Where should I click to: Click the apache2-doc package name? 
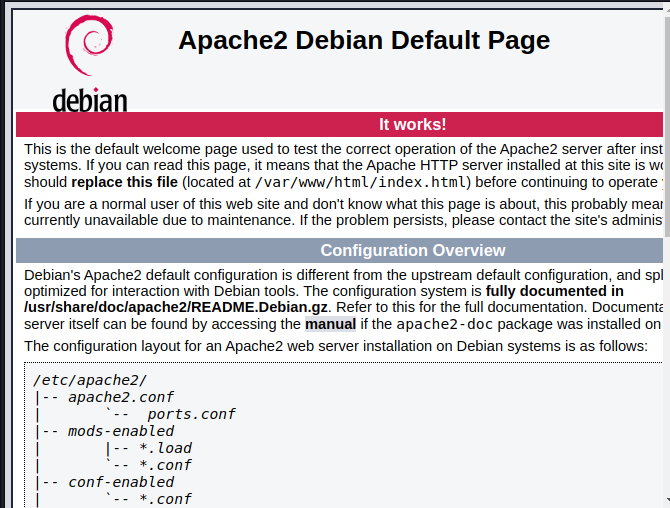pos(444,324)
